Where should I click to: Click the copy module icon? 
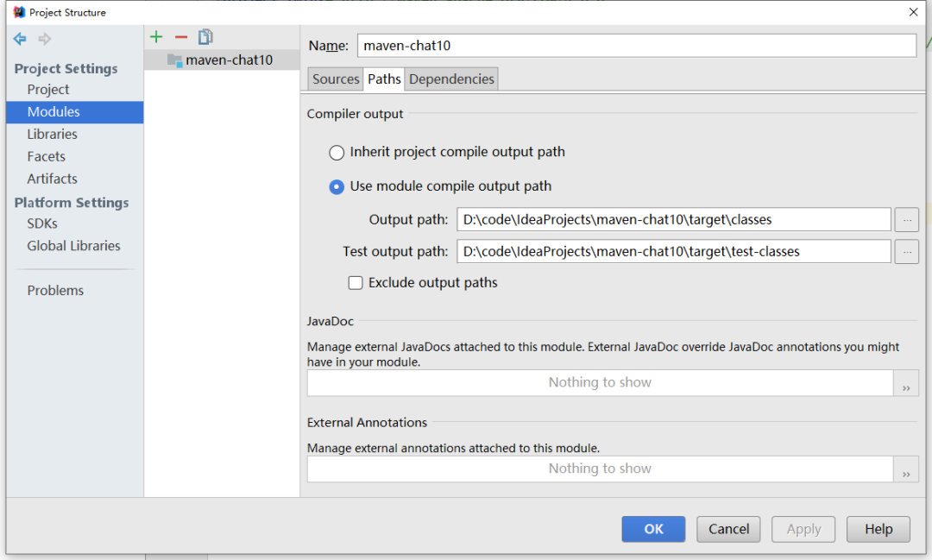(x=205, y=37)
